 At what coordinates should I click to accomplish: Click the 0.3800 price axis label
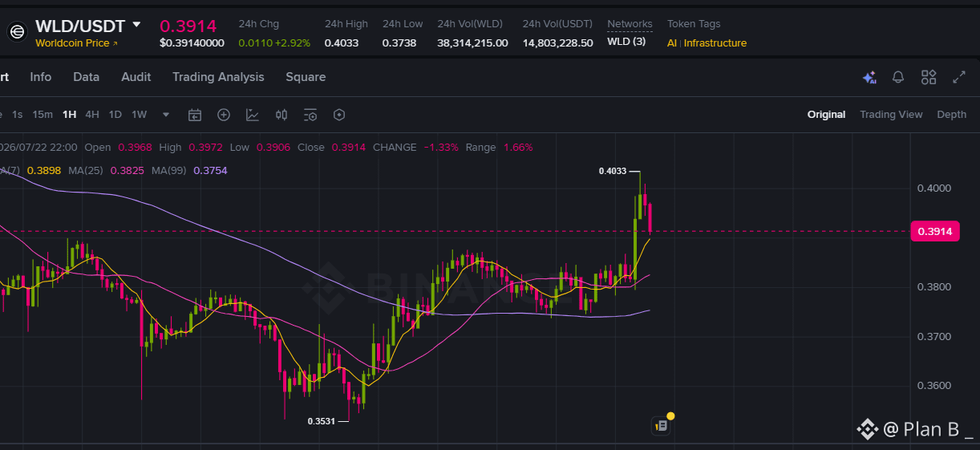tap(933, 287)
